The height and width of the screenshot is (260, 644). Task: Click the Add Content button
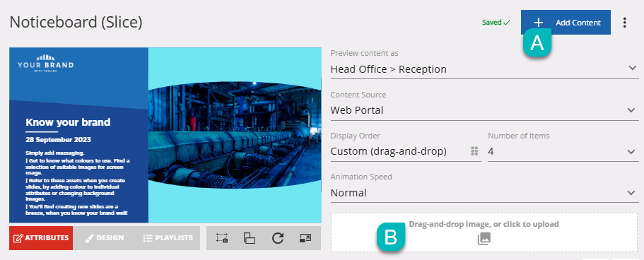tap(566, 23)
